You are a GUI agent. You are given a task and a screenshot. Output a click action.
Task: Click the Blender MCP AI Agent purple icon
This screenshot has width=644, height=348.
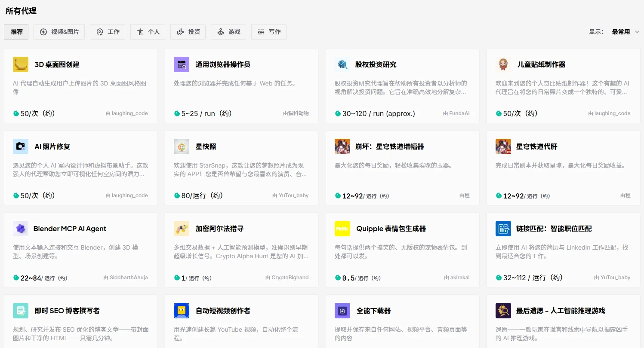click(x=21, y=229)
